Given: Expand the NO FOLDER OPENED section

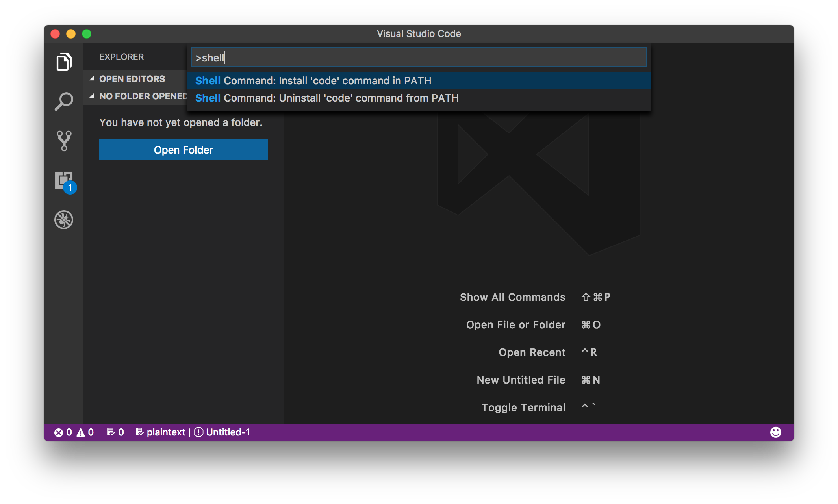Looking at the screenshot, I should (x=93, y=95).
